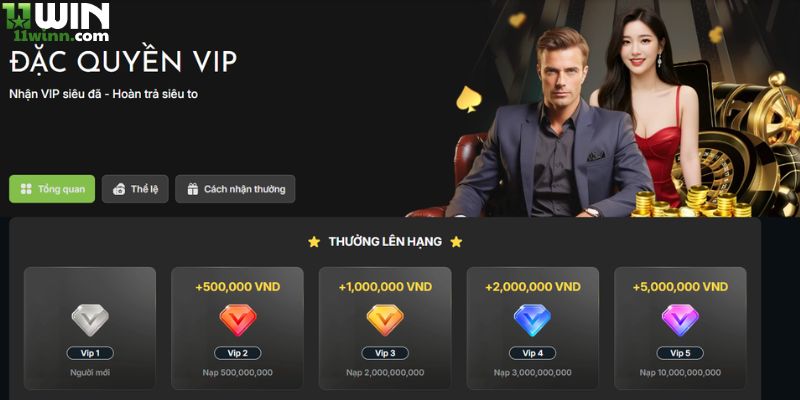The width and height of the screenshot is (800, 400).
Task: Select the blue Vip 4 diamond icon
Action: (x=532, y=320)
